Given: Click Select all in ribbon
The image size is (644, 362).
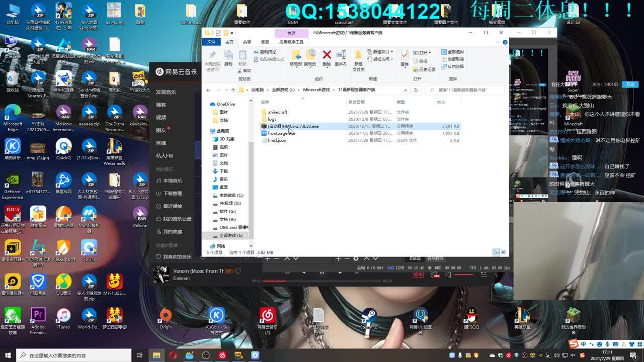Looking at the screenshot, I should pos(453,52).
